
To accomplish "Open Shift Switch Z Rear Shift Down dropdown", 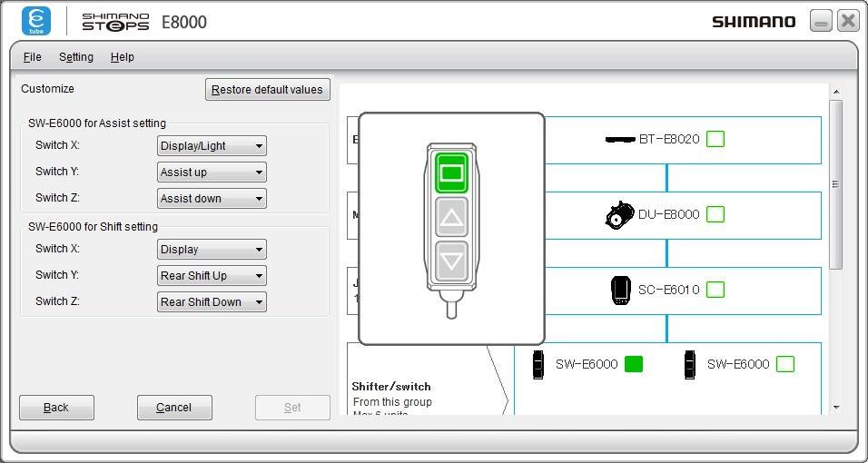I will 212,301.
